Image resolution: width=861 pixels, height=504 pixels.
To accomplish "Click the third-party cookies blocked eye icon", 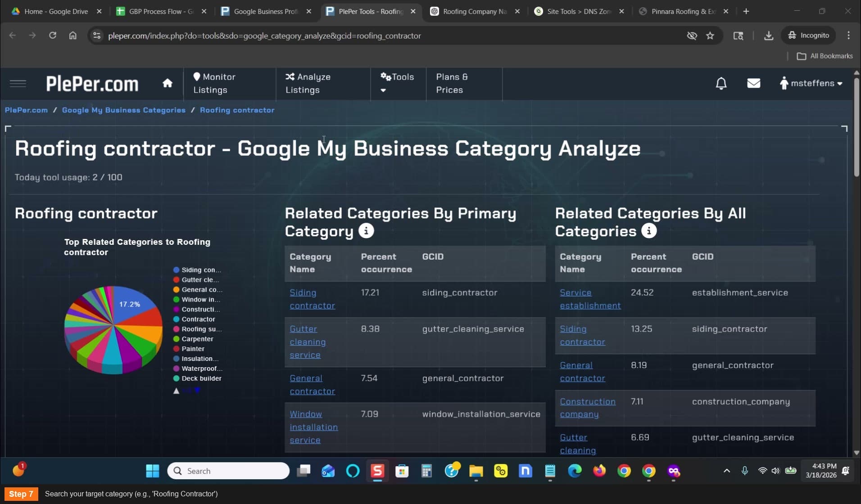I will coord(692,36).
